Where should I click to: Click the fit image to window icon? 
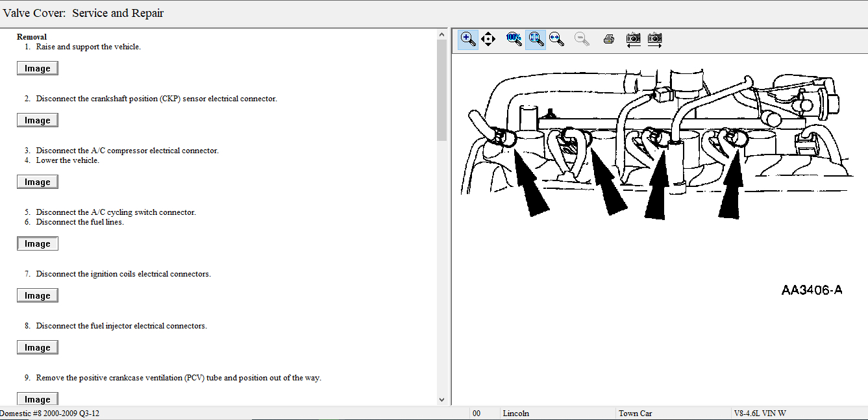click(536, 39)
